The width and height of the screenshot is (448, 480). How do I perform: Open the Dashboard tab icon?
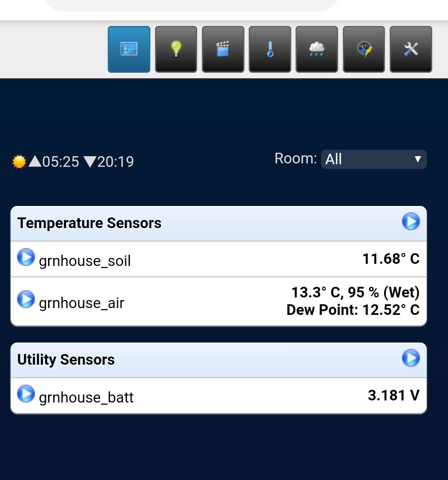tap(129, 49)
